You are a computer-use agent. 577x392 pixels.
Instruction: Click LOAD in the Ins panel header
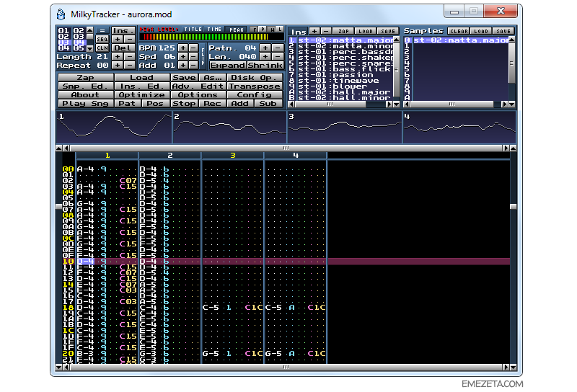click(x=365, y=31)
